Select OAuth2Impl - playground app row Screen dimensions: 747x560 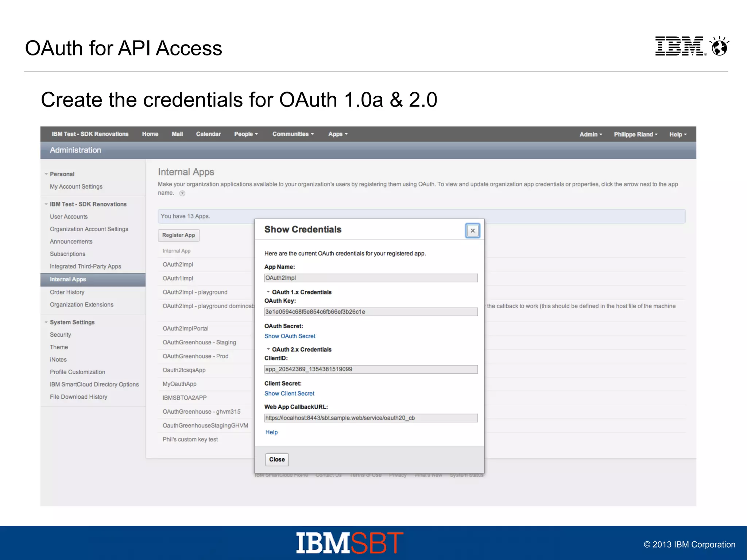coord(195,292)
